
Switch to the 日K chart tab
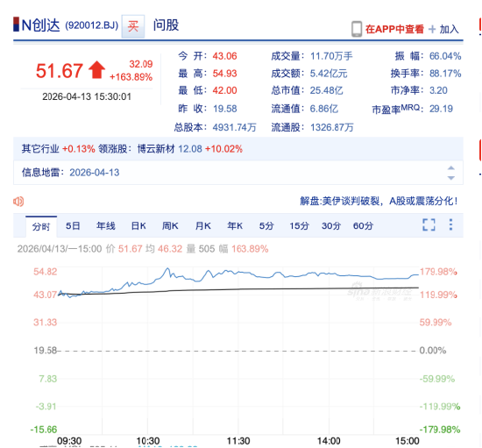click(x=138, y=226)
